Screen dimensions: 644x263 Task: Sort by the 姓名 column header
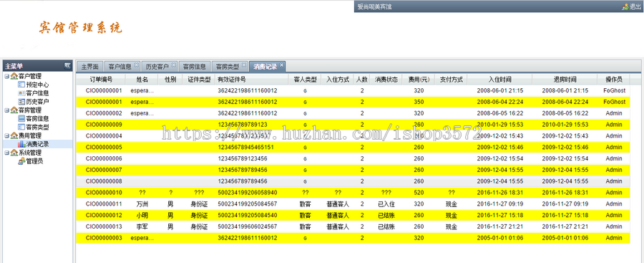click(x=142, y=79)
